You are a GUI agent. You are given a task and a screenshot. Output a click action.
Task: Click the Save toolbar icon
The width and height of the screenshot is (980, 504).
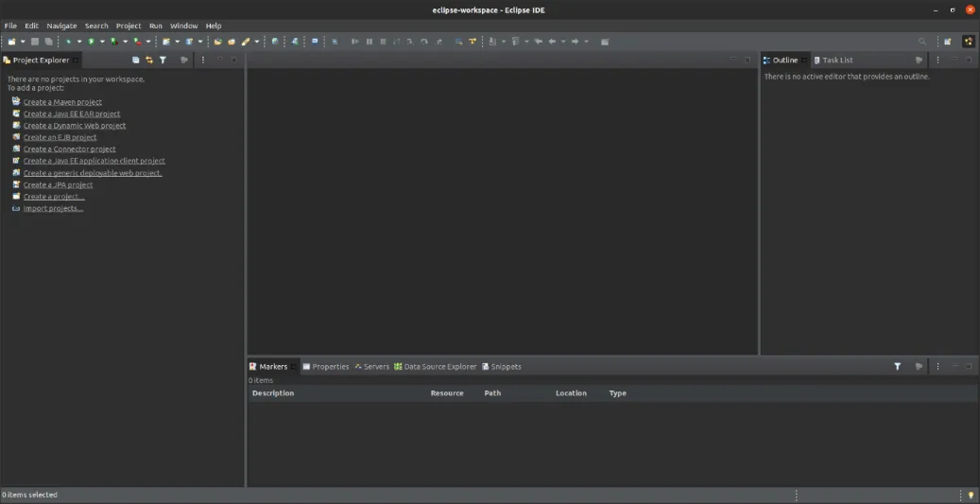point(34,42)
